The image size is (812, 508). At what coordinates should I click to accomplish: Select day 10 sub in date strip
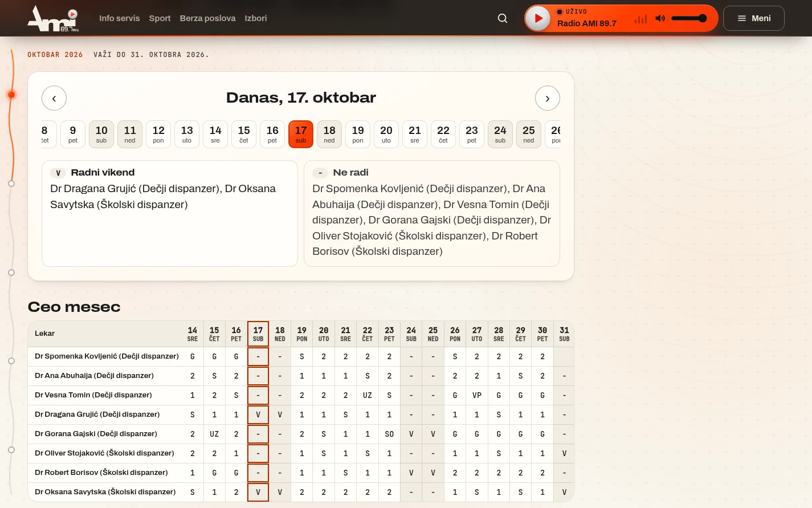tap(101, 134)
